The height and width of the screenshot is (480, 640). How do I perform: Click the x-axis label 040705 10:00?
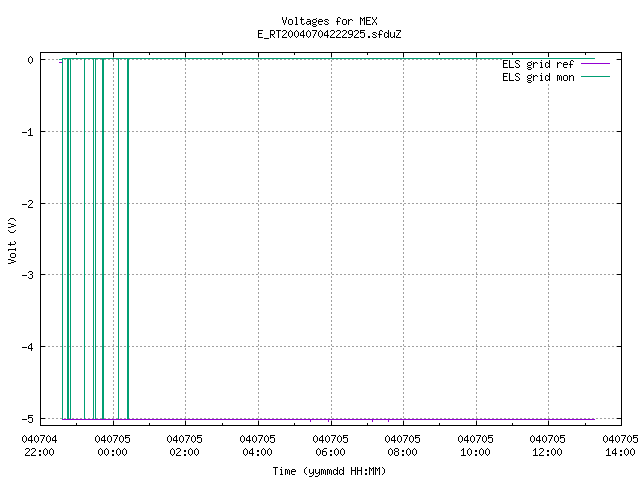(475, 446)
